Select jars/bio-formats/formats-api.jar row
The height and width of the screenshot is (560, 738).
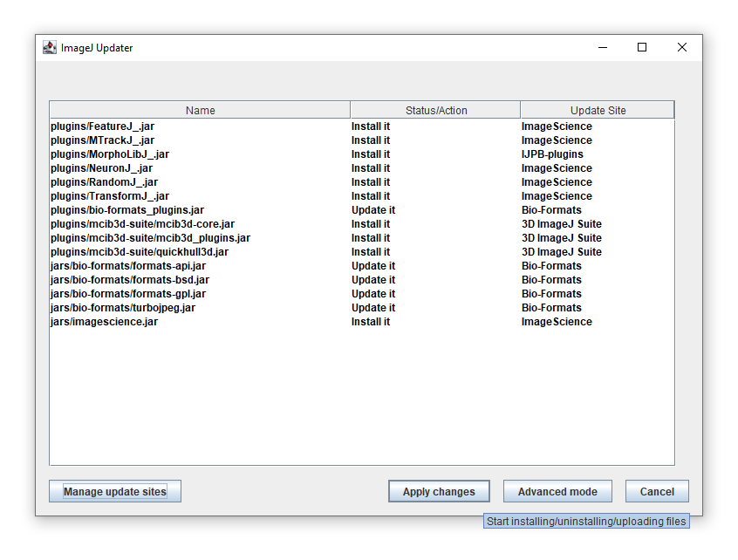click(x=361, y=266)
